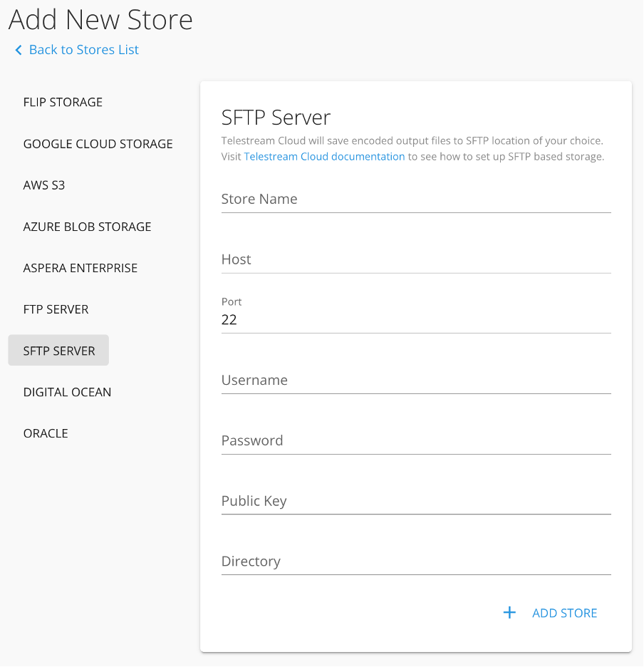Select the ORACLE store type
This screenshot has width=644, height=667.
click(x=46, y=433)
